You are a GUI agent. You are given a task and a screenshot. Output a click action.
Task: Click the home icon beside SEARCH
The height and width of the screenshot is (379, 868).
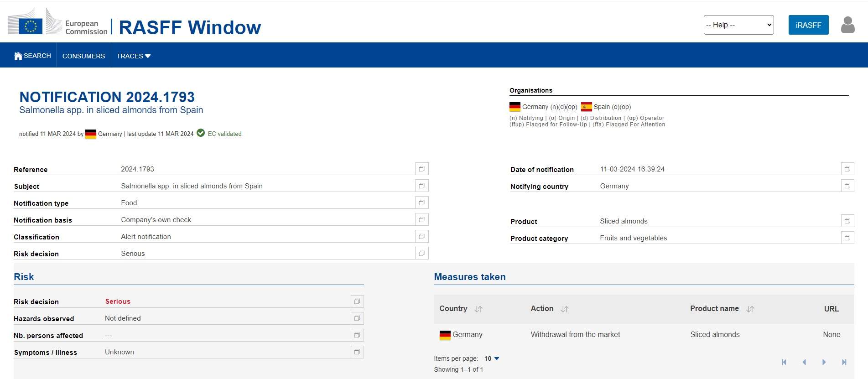(x=18, y=56)
